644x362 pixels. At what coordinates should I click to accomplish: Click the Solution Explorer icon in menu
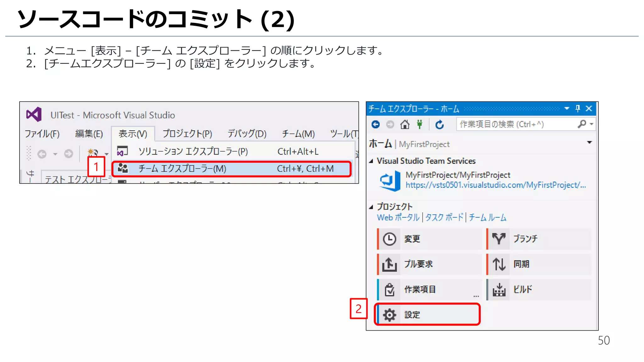[122, 151]
